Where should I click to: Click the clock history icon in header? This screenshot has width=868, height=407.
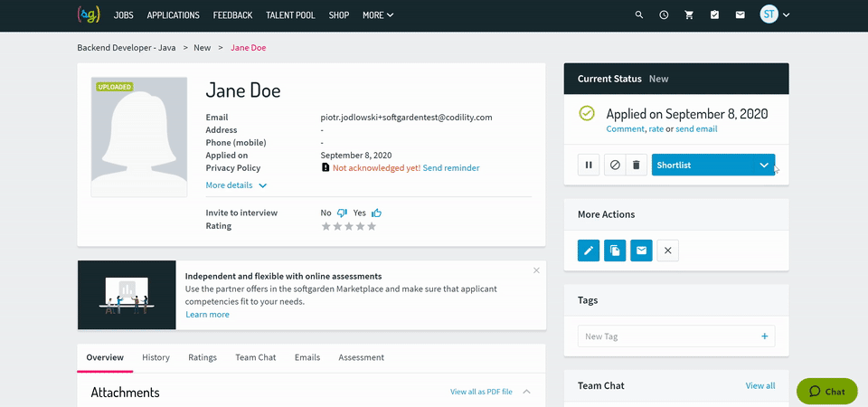(x=665, y=15)
